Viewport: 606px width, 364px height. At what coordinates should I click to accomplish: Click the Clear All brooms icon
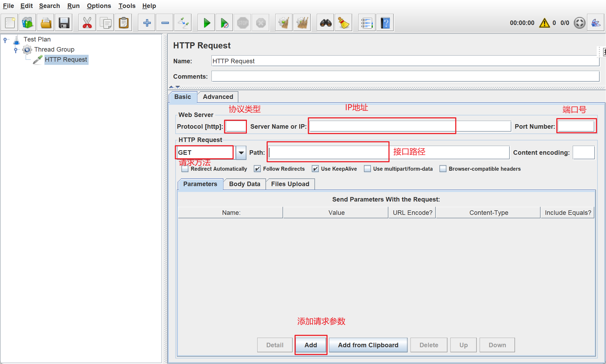click(x=302, y=23)
